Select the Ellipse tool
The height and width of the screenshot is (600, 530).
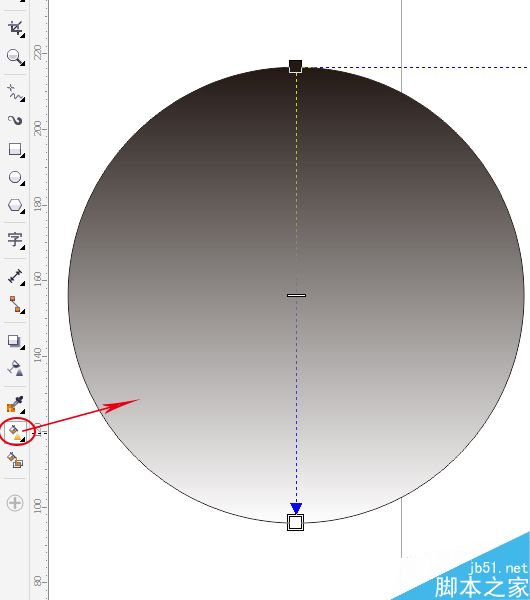coord(16,178)
